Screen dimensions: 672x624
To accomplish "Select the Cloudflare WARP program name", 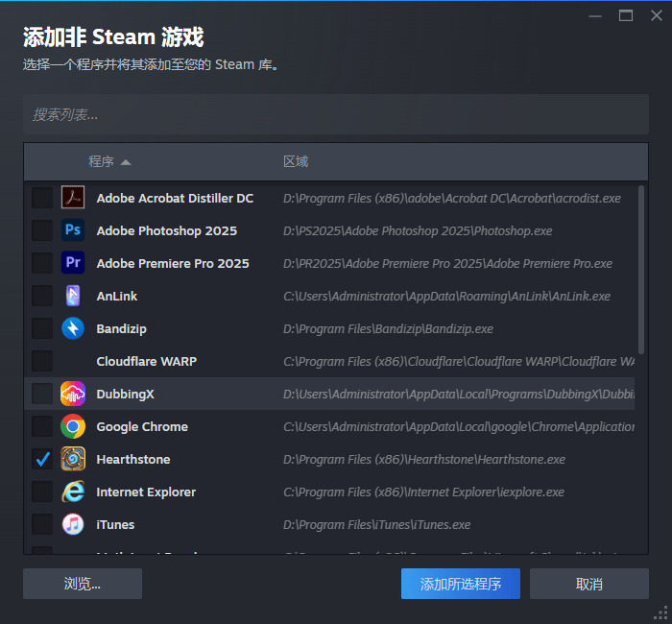I will click(147, 362).
